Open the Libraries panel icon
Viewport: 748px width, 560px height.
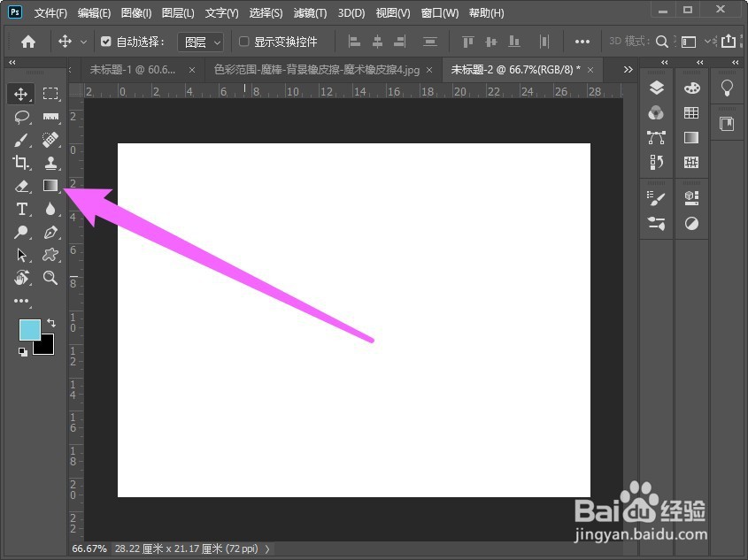[x=727, y=125]
